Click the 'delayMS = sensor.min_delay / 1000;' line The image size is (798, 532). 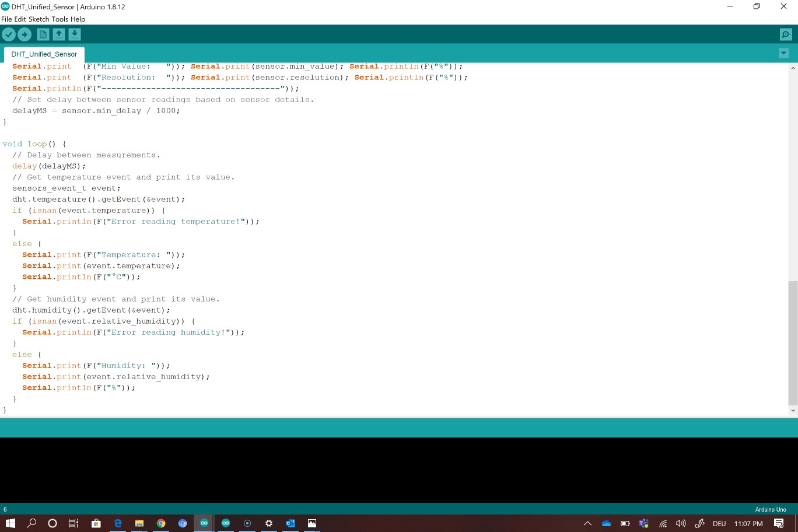point(96,111)
